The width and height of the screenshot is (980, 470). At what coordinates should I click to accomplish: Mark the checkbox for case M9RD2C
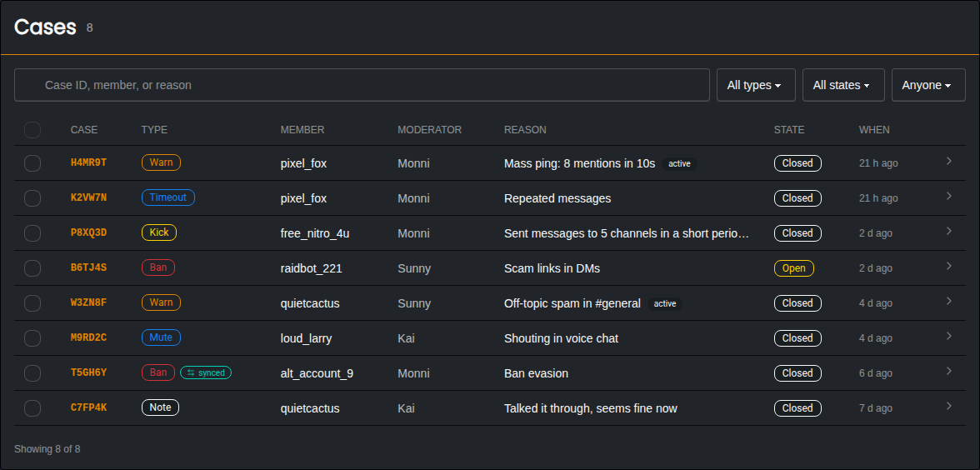click(32, 338)
